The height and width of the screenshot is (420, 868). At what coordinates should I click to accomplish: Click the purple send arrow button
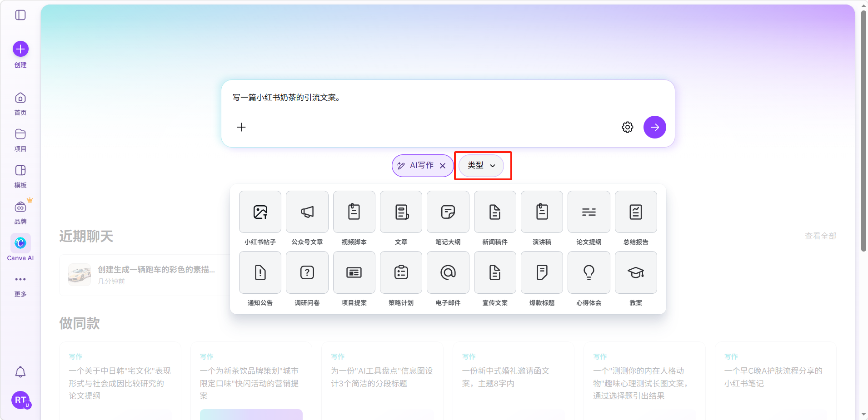pos(654,127)
